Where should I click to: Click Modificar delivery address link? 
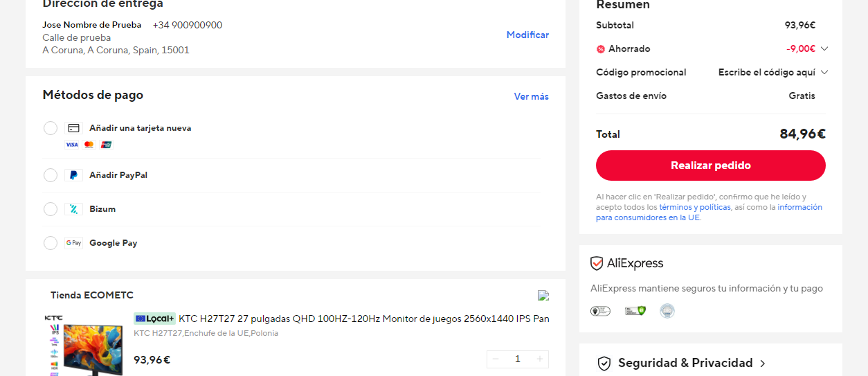tap(527, 35)
